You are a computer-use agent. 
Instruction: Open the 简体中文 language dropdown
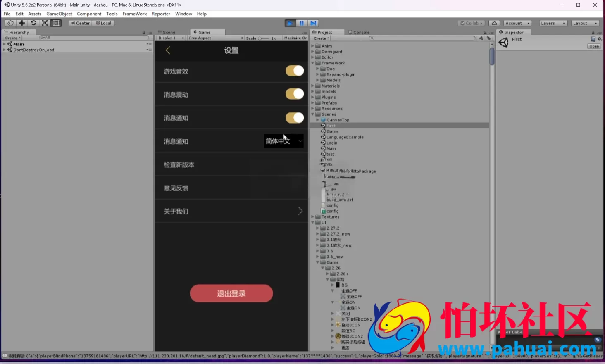pyautogui.click(x=284, y=141)
